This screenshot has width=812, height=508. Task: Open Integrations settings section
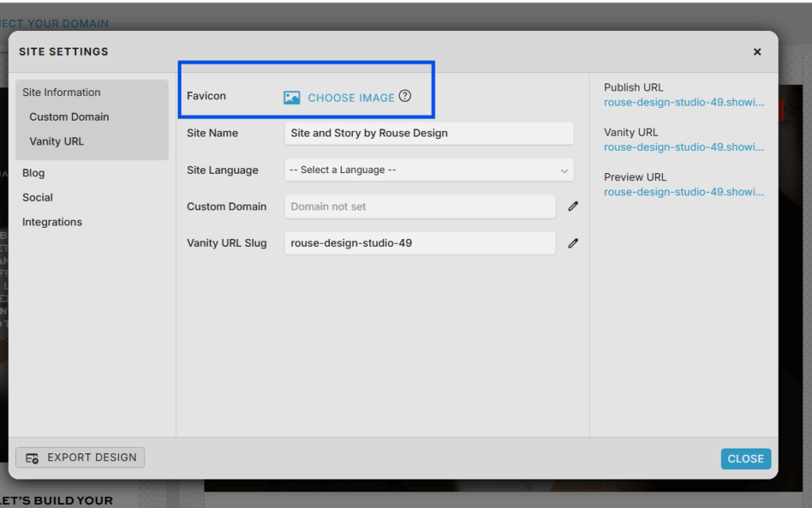click(52, 222)
